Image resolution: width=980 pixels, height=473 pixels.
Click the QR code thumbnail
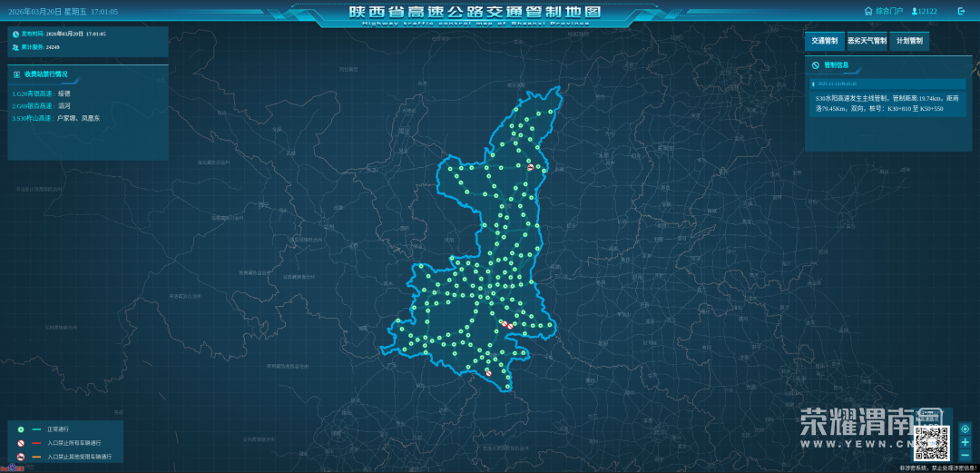pos(931,442)
